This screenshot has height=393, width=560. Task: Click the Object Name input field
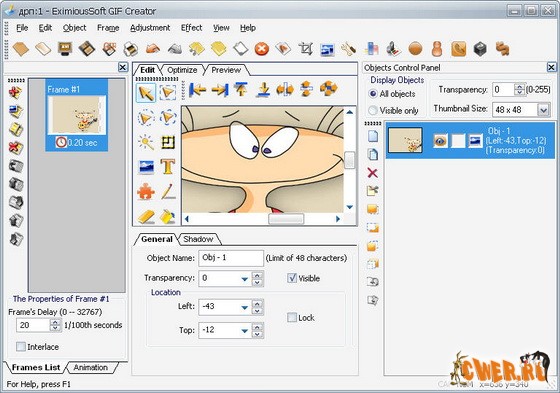point(231,258)
